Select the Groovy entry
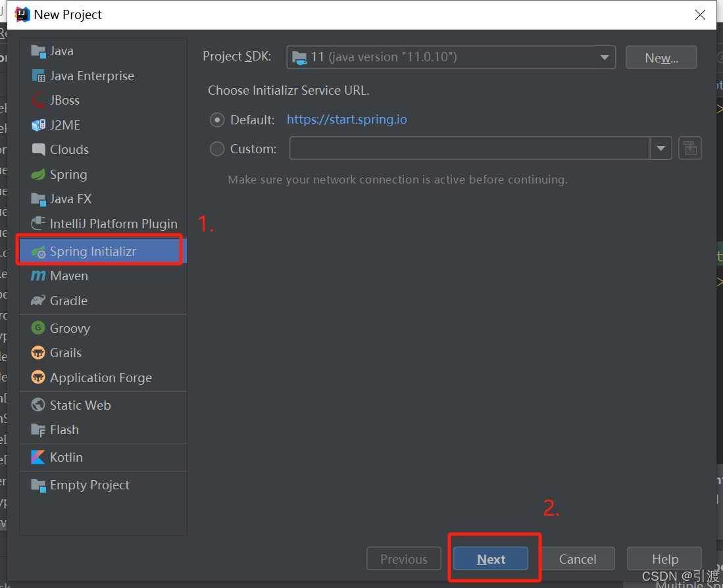 coord(70,329)
